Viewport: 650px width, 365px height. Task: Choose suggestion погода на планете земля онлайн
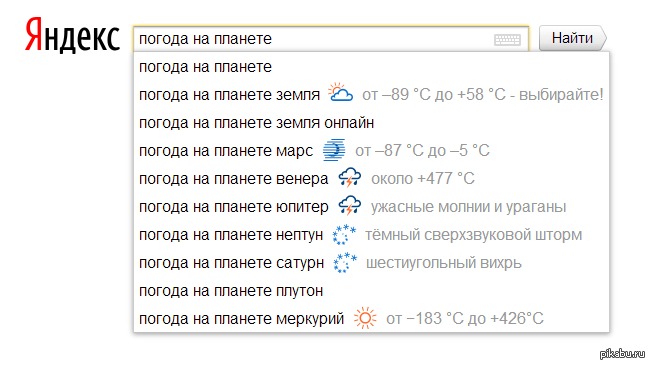(x=371, y=123)
